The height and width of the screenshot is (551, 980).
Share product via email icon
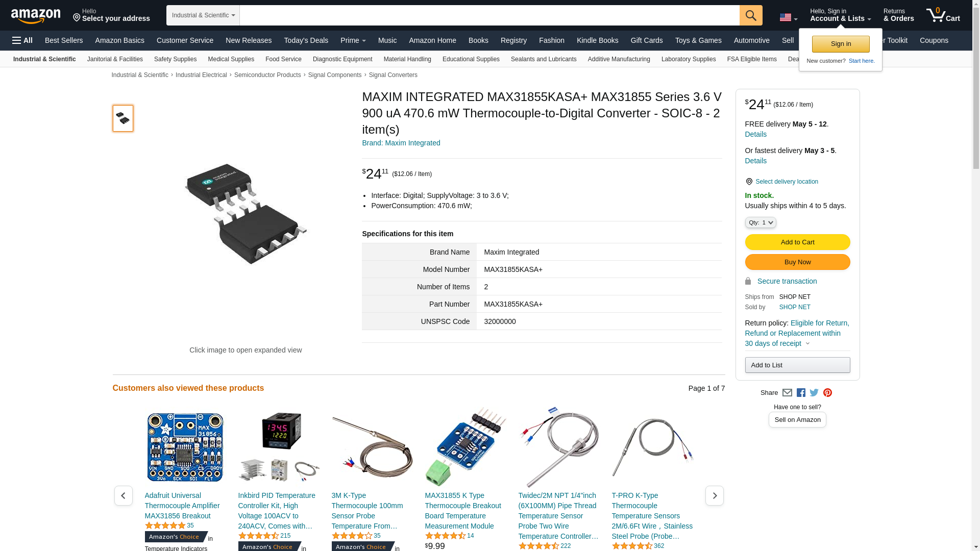pyautogui.click(x=787, y=393)
